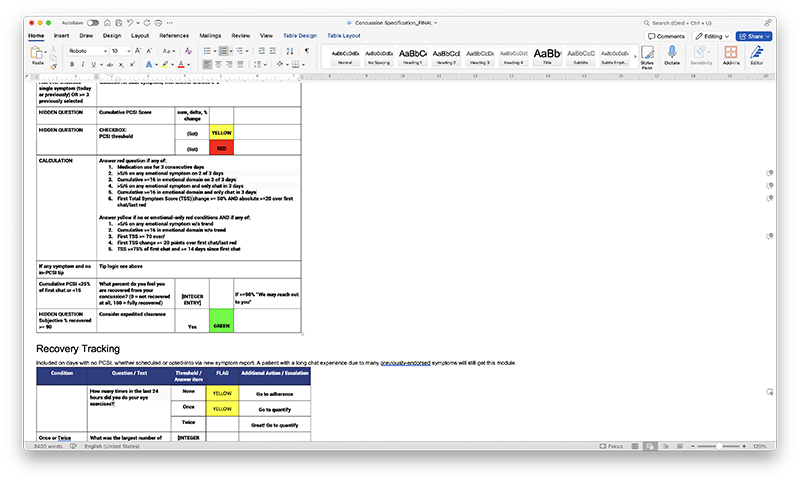Image resolution: width=800 pixels, height=482 pixels.
Task: Click the Superscript icon
Action: (132, 65)
